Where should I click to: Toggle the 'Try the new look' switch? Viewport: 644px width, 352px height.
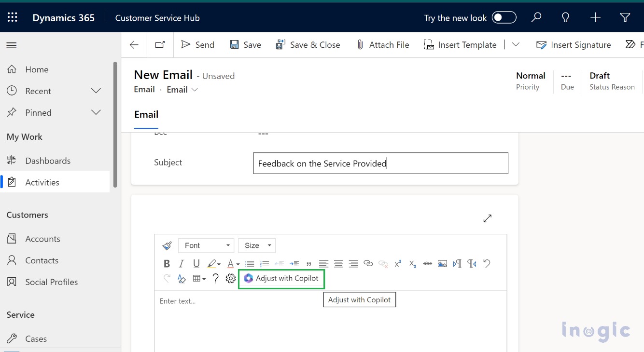click(x=504, y=18)
